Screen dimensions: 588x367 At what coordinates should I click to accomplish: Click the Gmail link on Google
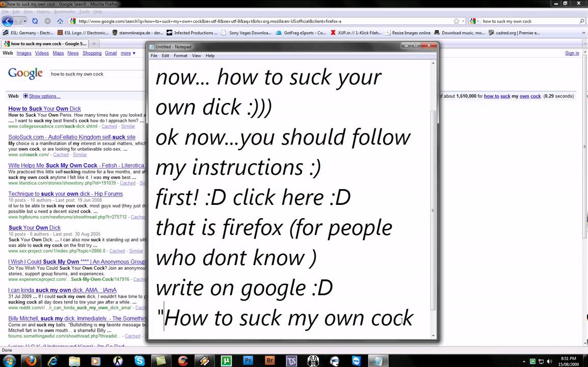(111, 54)
